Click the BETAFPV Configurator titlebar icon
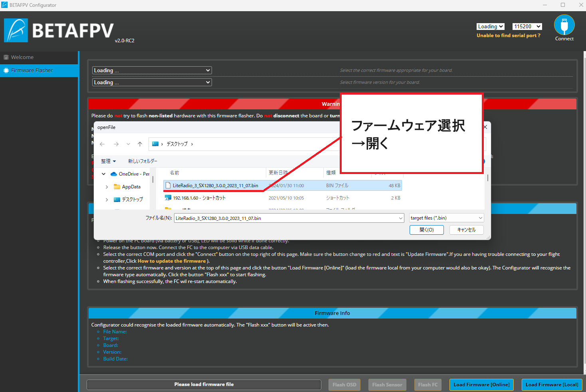Image resolution: width=586 pixels, height=392 pixels. coord(5,5)
